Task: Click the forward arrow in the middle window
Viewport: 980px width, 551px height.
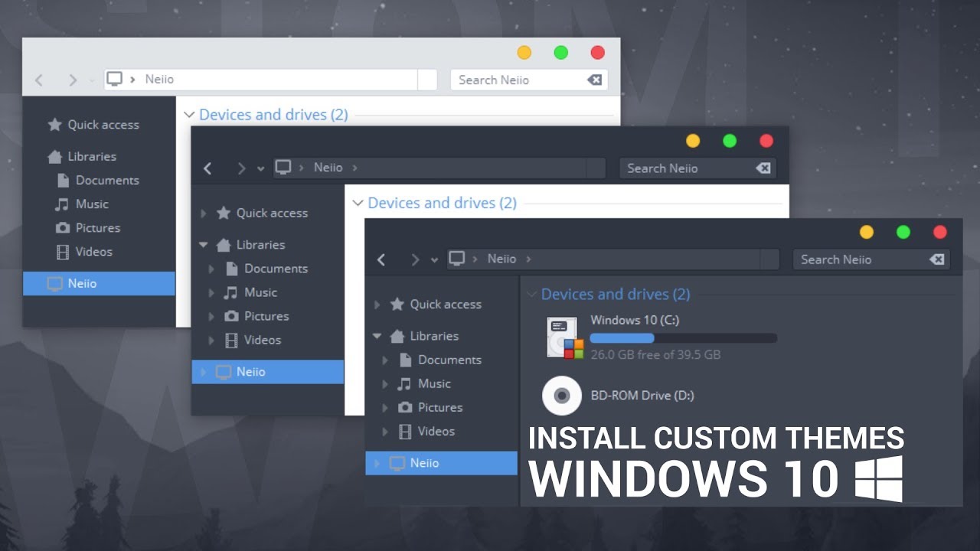Action: [241, 168]
